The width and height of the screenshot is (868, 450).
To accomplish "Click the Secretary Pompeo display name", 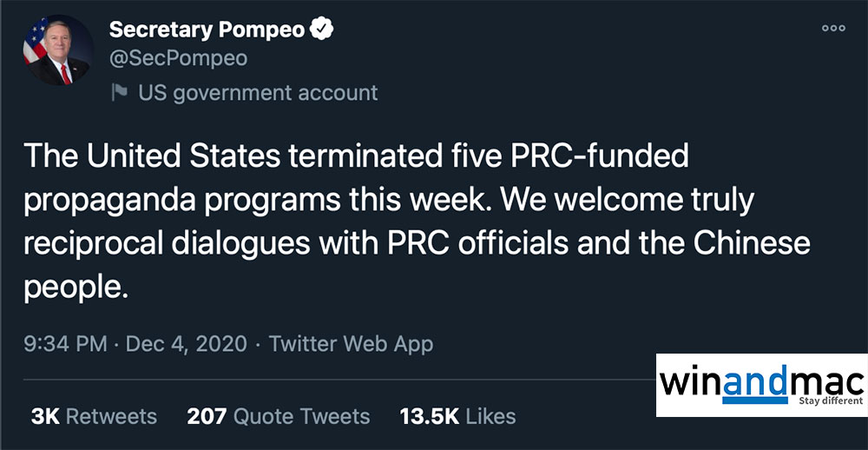I will (x=207, y=30).
